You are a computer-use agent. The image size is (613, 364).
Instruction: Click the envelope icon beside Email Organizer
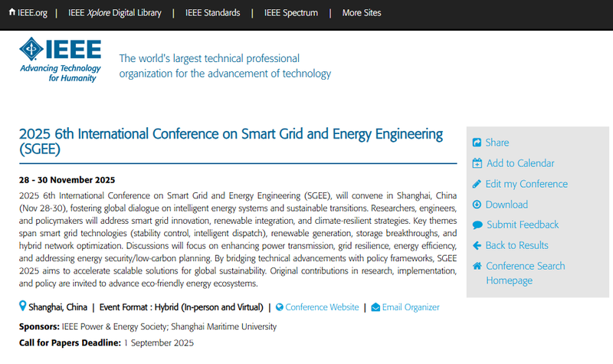(375, 307)
